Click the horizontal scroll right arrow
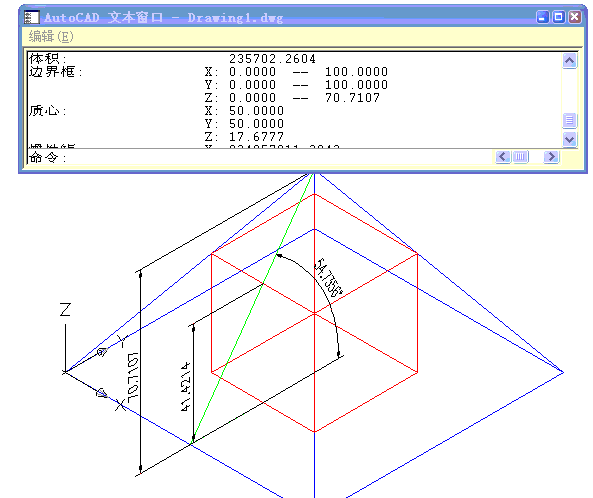Image resolution: width=593 pixels, height=498 pixels. [551, 157]
